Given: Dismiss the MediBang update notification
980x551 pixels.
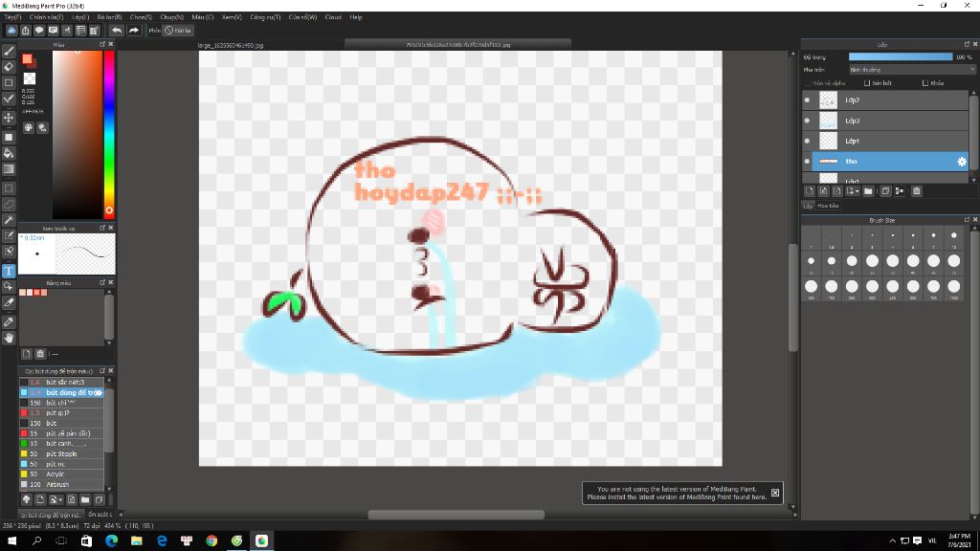Looking at the screenshot, I should tap(775, 493).
